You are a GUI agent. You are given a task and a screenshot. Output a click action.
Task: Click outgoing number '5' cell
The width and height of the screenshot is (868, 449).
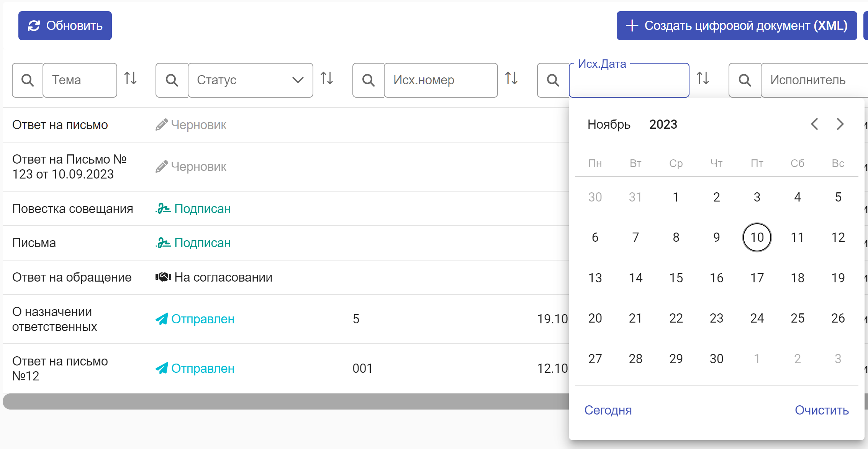point(356,319)
